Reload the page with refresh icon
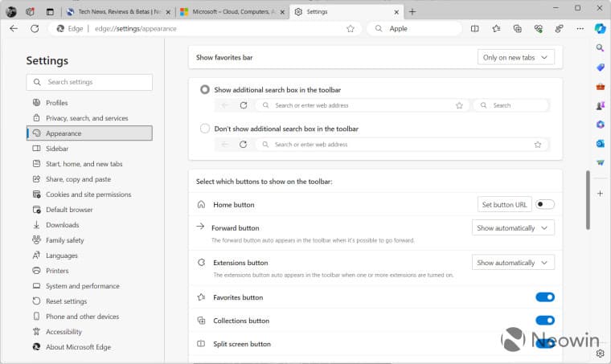Viewport: 611px width, 364px height. (x=35, y=28)
